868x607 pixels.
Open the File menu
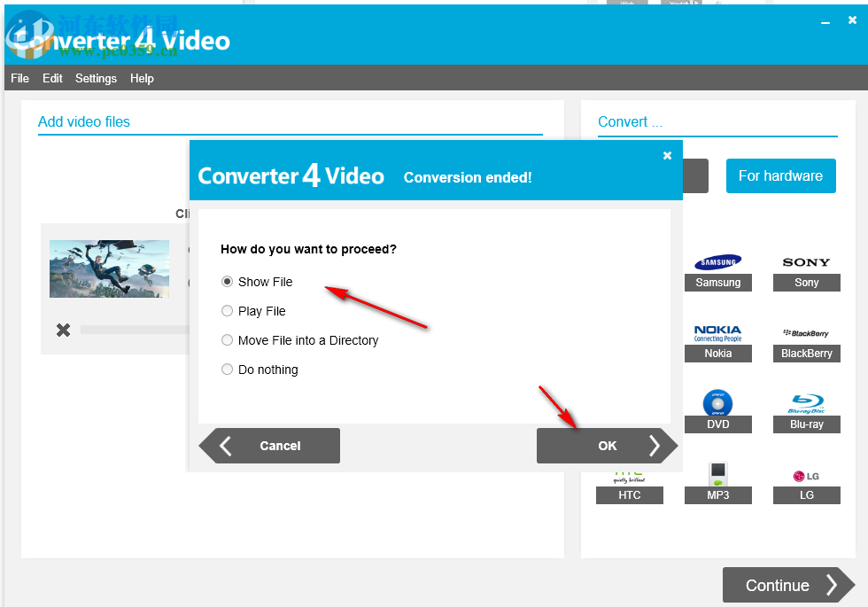[19, 78]
